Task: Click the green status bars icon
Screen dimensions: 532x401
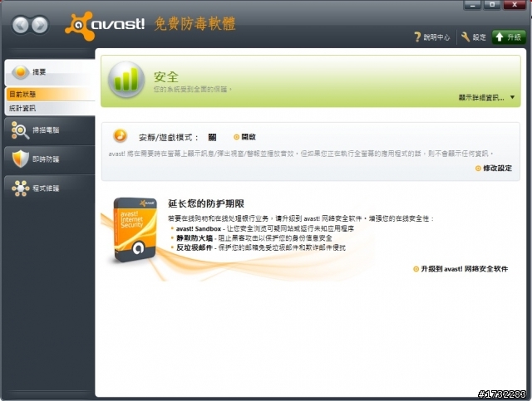Action: (x=126, y=80)
